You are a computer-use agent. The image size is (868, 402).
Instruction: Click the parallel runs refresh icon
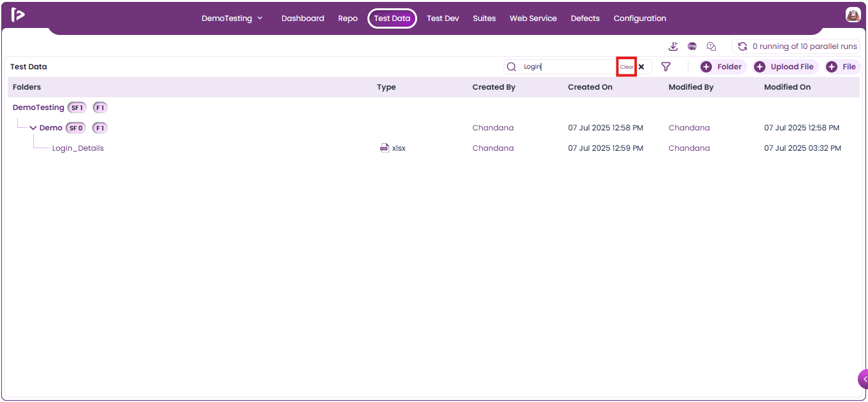pyautogui.click(x=743, y=46)
